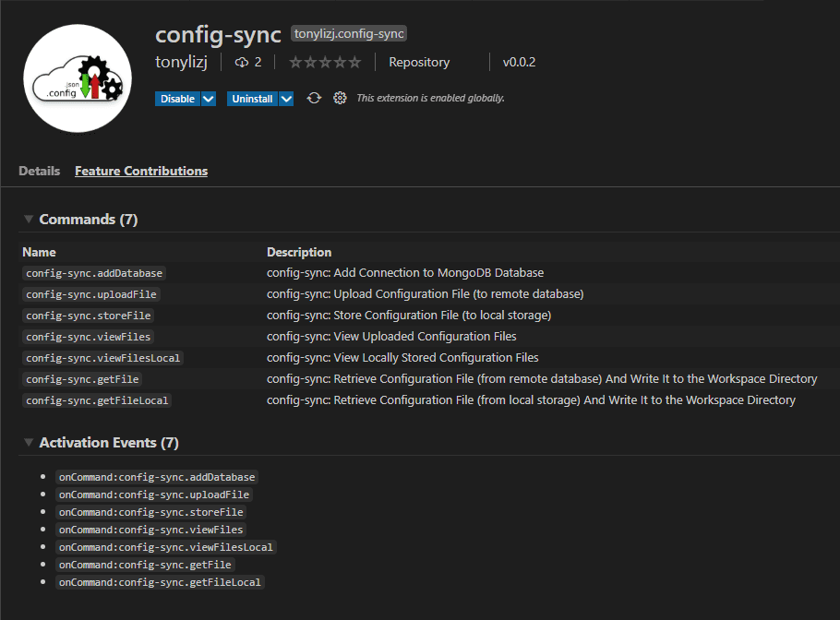Viewport: 840px width, 620px height.
Task: Open the Disable button dropdown arrow
Action: 209,99
